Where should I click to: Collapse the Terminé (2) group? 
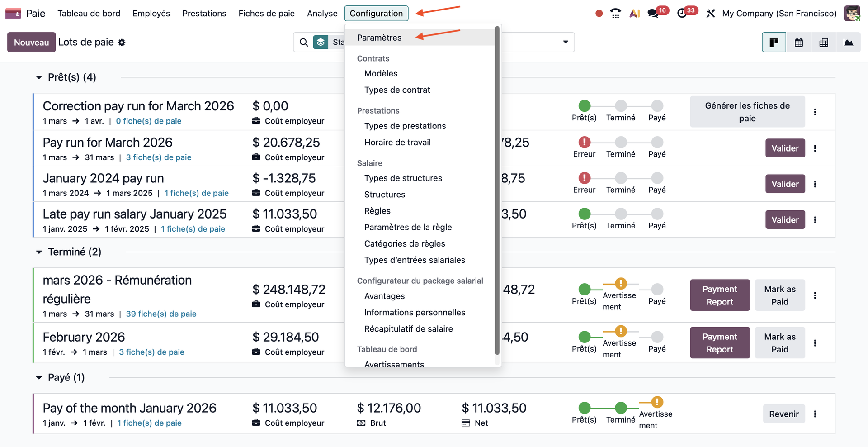39,252
